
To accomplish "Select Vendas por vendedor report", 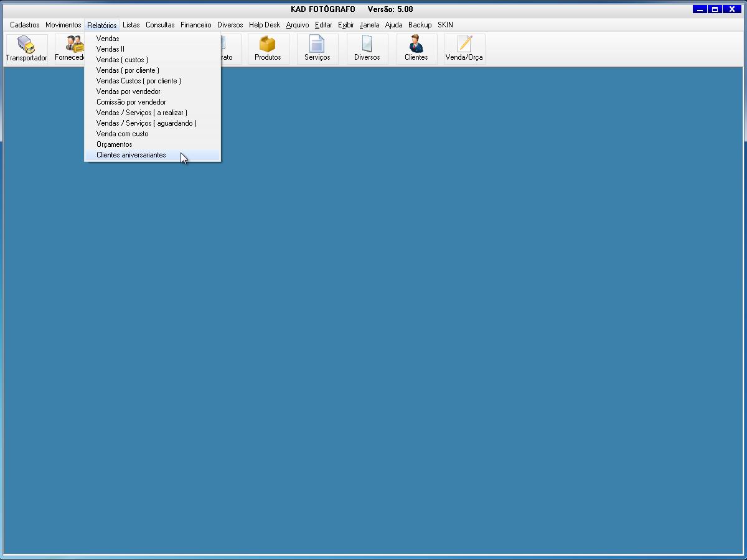I will 128,91.
